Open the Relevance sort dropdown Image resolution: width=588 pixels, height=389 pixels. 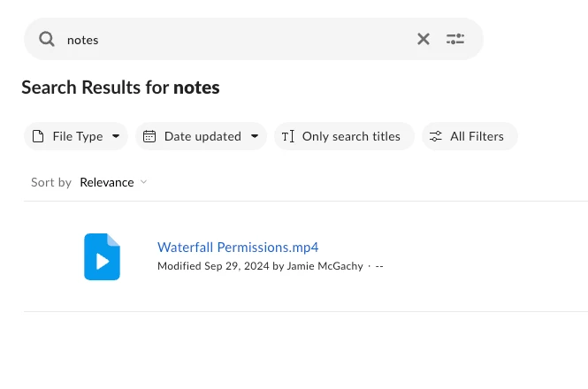107,182
